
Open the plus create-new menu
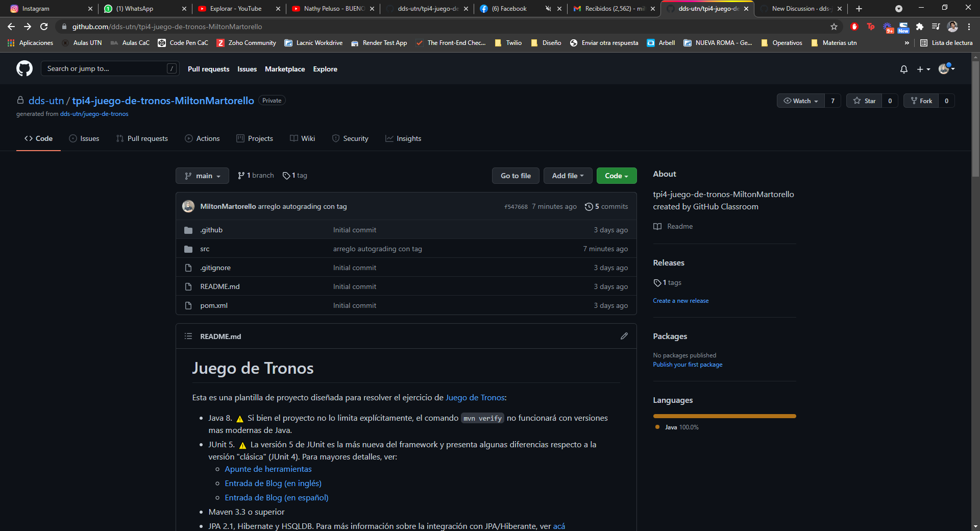(923, 69)
